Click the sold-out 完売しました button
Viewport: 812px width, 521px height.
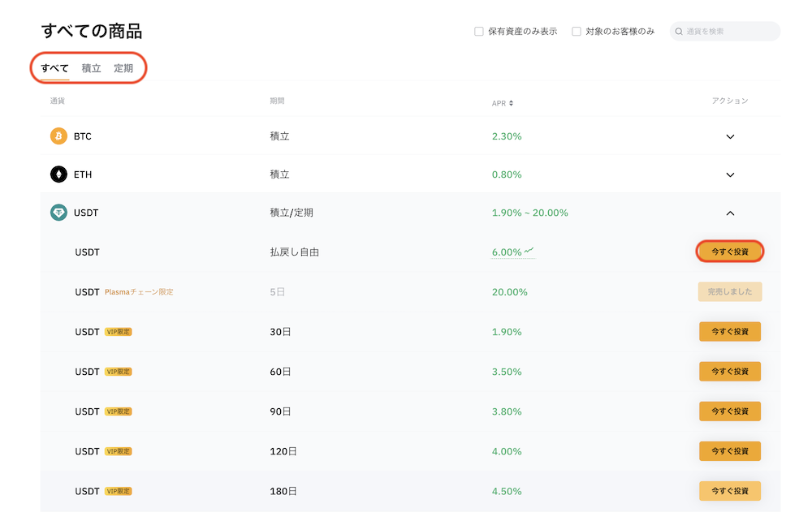tap(730, 292)
